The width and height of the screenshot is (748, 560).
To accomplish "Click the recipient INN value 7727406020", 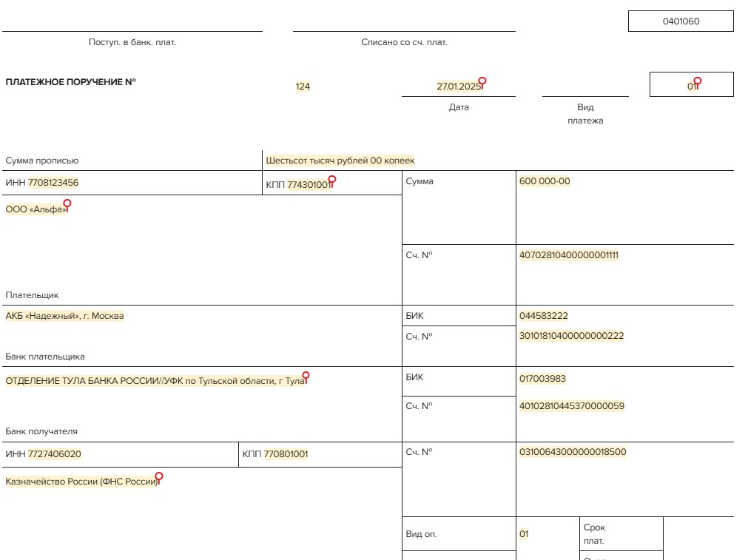I will 55,454.
